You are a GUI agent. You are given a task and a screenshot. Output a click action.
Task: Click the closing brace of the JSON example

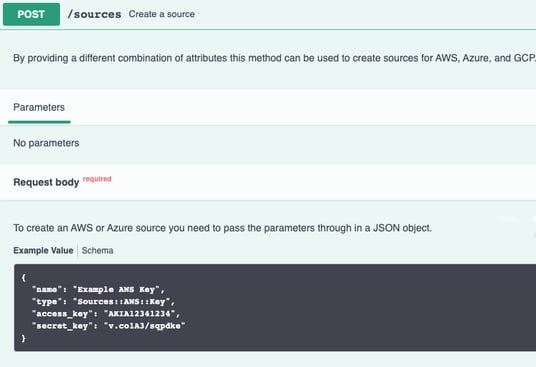(24, 338)
